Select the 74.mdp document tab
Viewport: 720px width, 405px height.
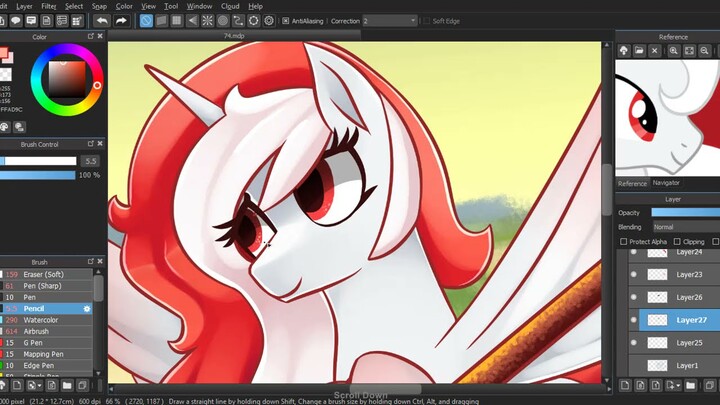tap(234, 36)
